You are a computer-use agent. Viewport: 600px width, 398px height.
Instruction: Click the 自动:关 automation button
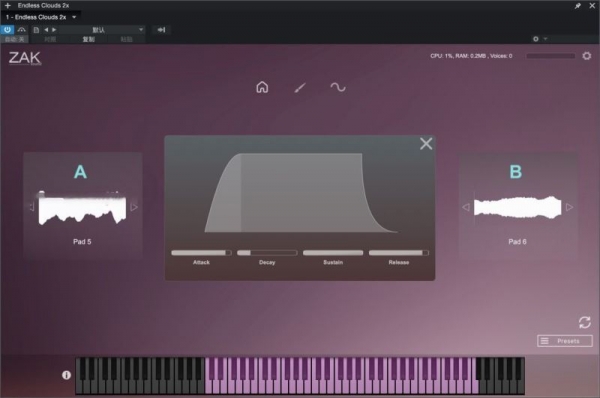click(15, 39)
